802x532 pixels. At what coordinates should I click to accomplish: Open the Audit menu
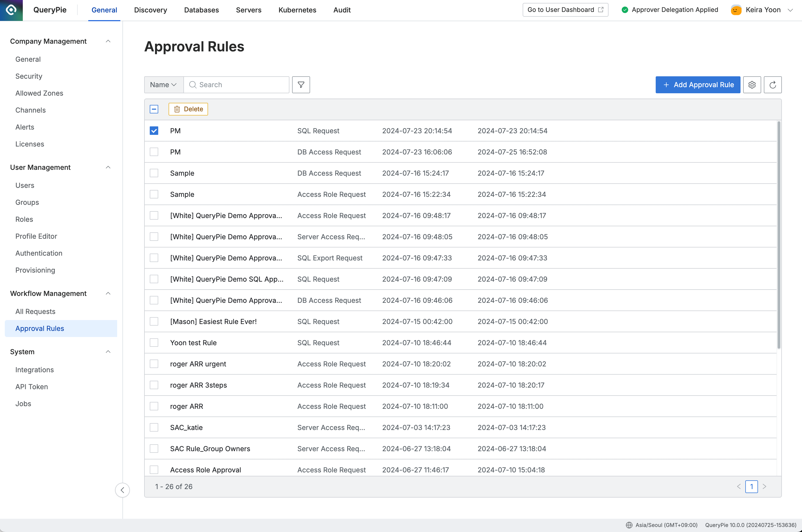click(x=342, y=10)
